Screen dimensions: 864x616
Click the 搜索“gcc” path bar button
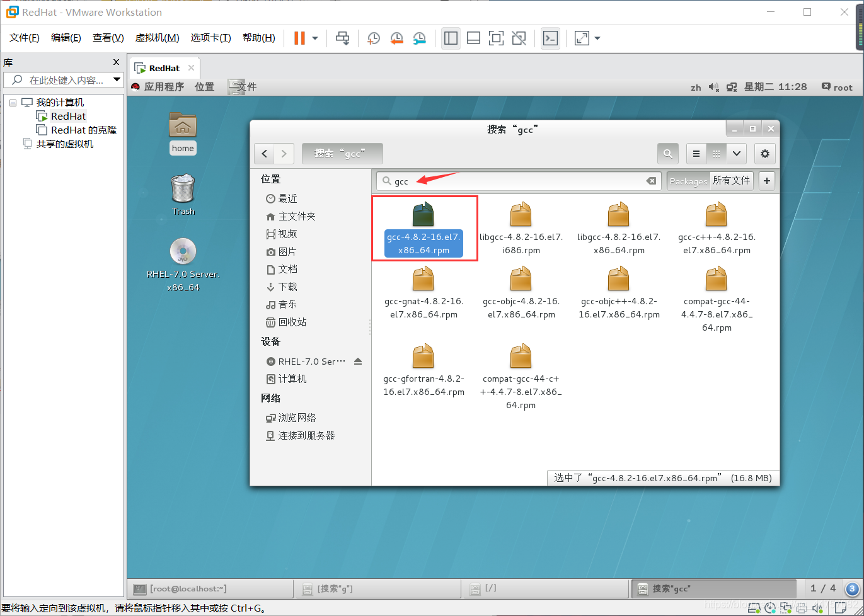pyautogui.click(x=342, y=154)
